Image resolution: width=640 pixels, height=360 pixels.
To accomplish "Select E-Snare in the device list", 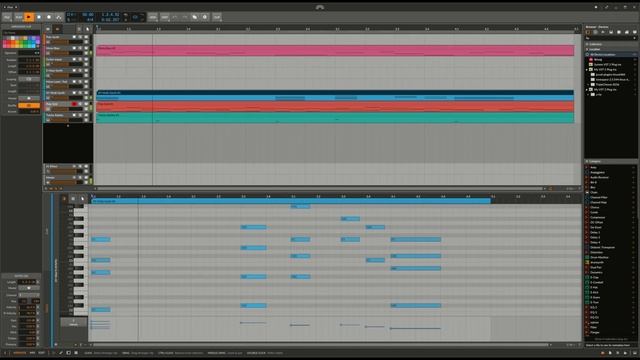I will click(611, 297).
